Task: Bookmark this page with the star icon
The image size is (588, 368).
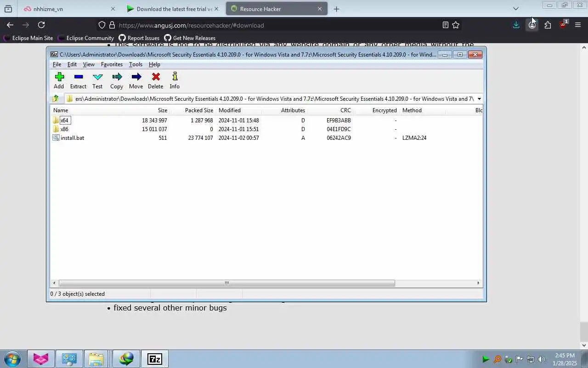Action: (456, 25)
